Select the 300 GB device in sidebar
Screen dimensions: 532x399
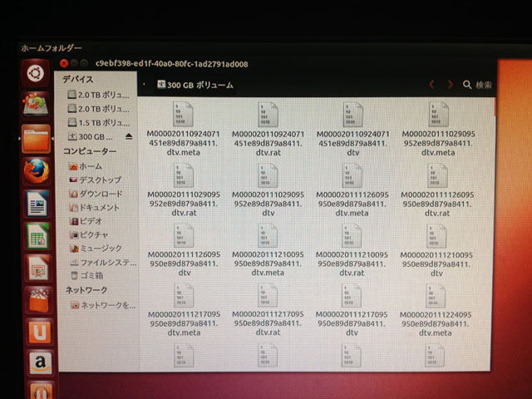click(x=91, y=136)
